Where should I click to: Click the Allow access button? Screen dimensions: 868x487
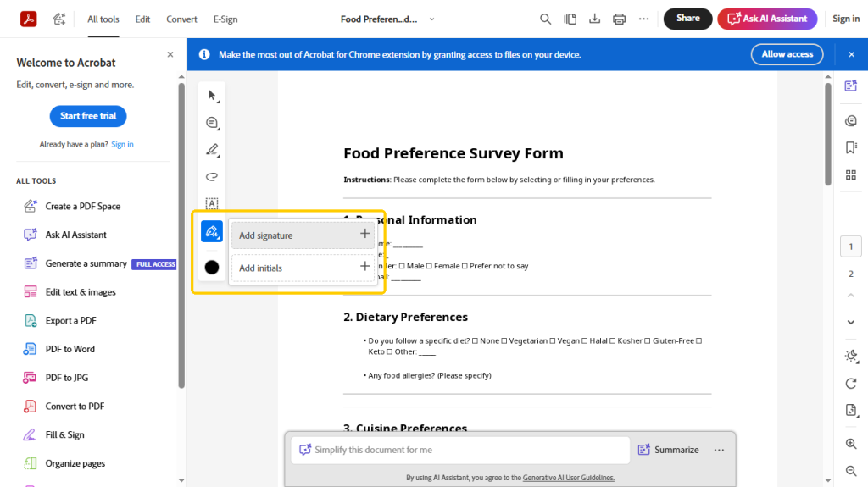point(787,54)
